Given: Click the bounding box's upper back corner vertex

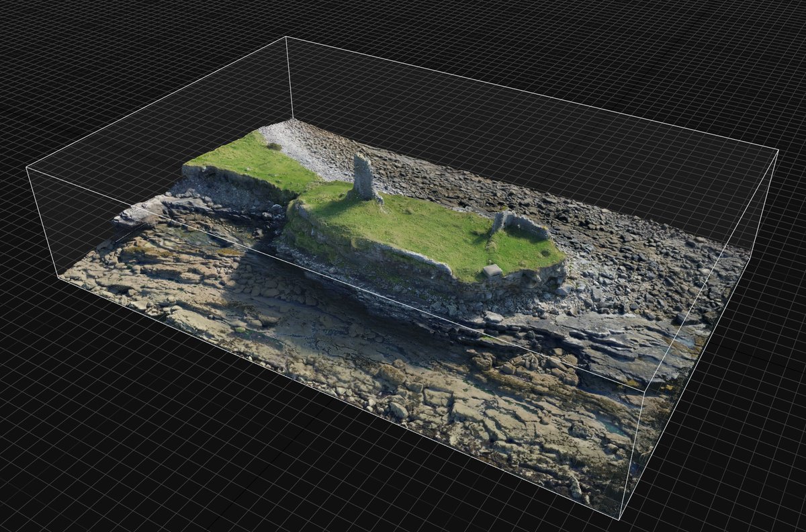Looking at the screenshot, I should pos(287,37).
